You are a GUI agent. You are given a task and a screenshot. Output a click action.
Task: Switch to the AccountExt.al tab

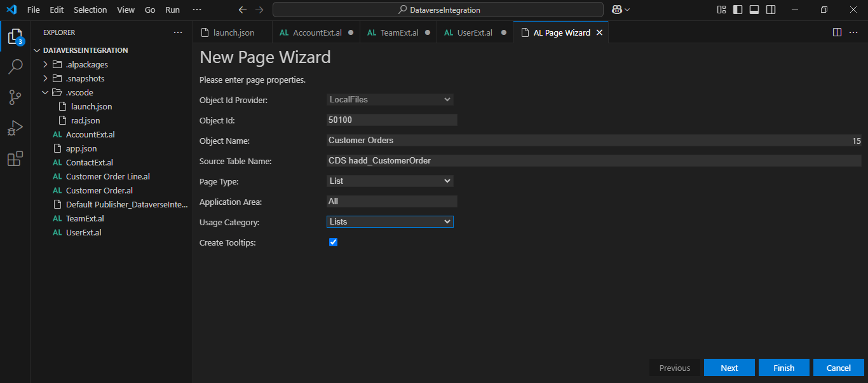(317, 33)
